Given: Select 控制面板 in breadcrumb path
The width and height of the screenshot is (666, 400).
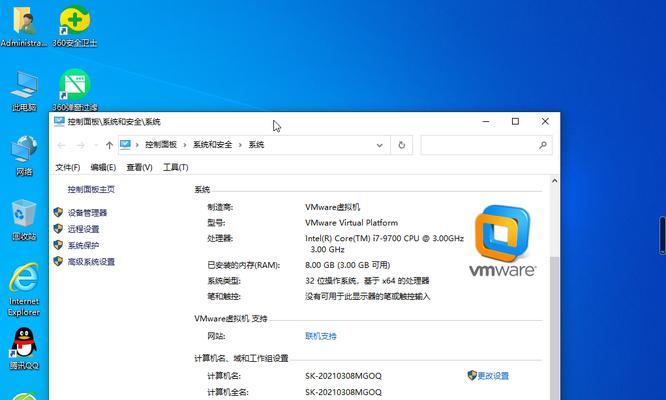Looking at the screenshot, I should click(161, 145).
